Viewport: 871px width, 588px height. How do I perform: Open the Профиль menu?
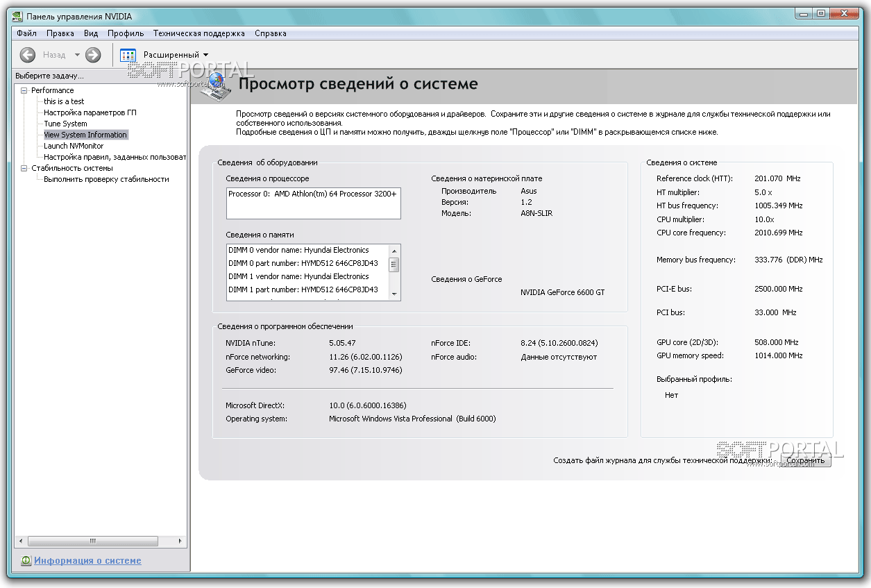tap(126, 33)
